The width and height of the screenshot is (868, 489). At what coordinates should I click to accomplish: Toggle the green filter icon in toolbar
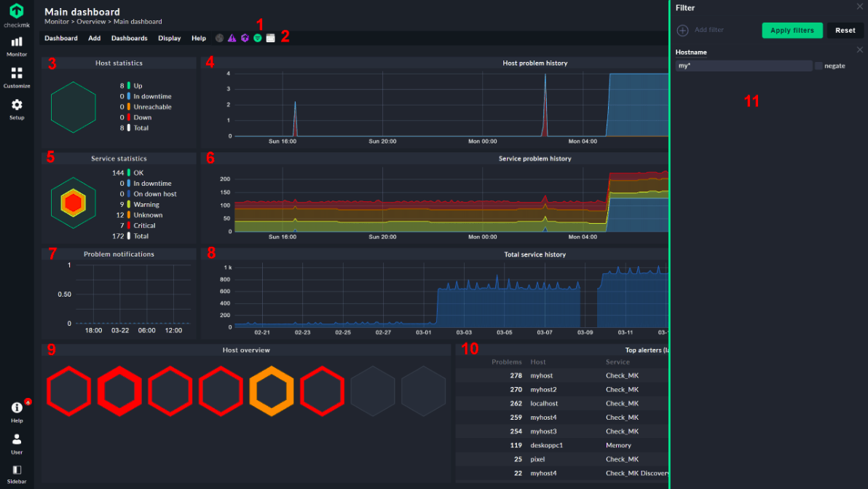point(257,38)
